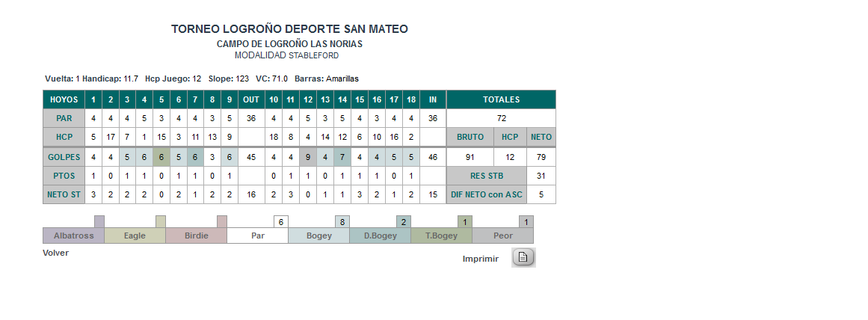Click the BRUTO total value 91
Screen dimensions: 868x320
tap(470, 157)
